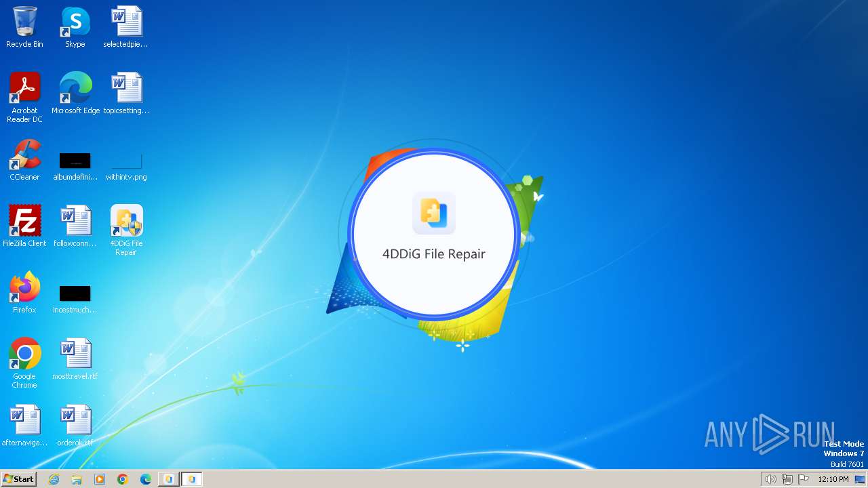Image resolution: width=868 pixels, height=488 pixels.
Task: Open the network status tray icon
Action: 787,479
